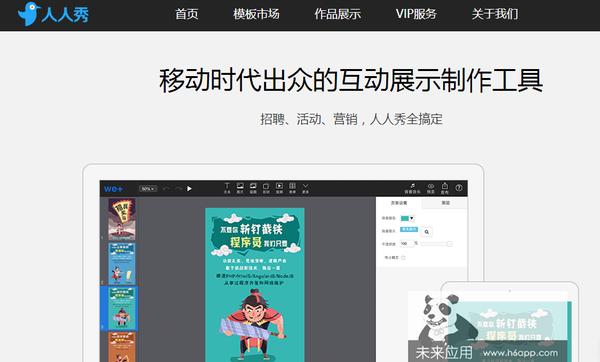The image size is (600, 362).
Task: Open the VIP服务 nav item
Action: [x=416, y=14]
